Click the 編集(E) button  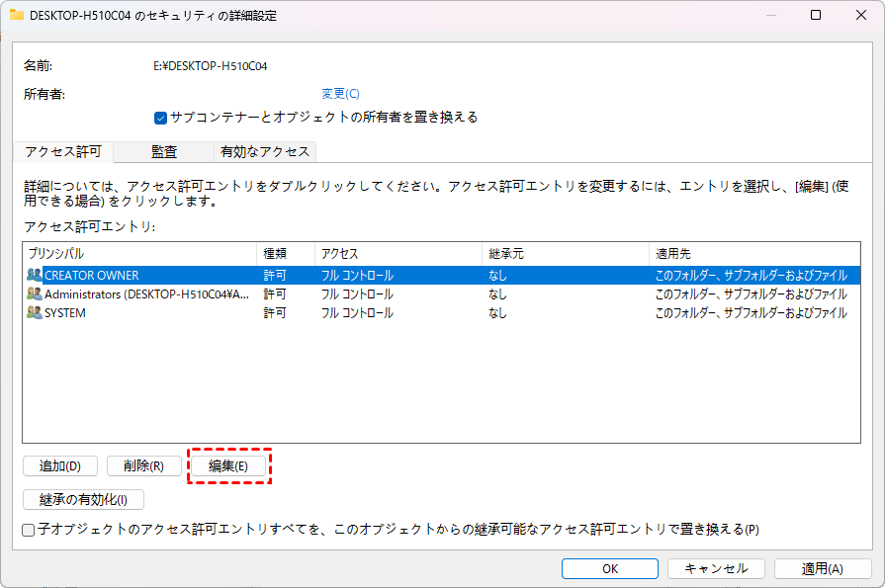click(x=228, y=465)
